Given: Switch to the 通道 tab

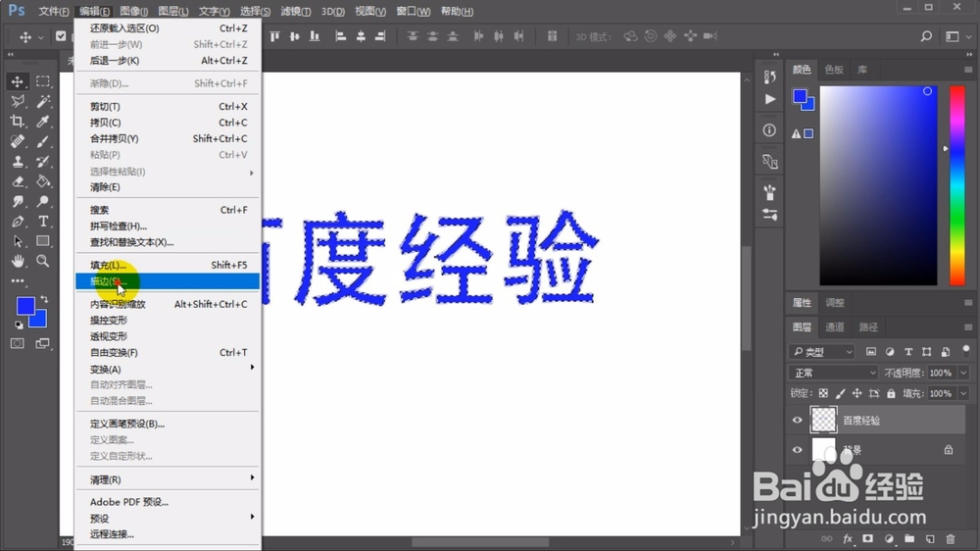Looking at the screenshot, I should [x=834, y=327].
